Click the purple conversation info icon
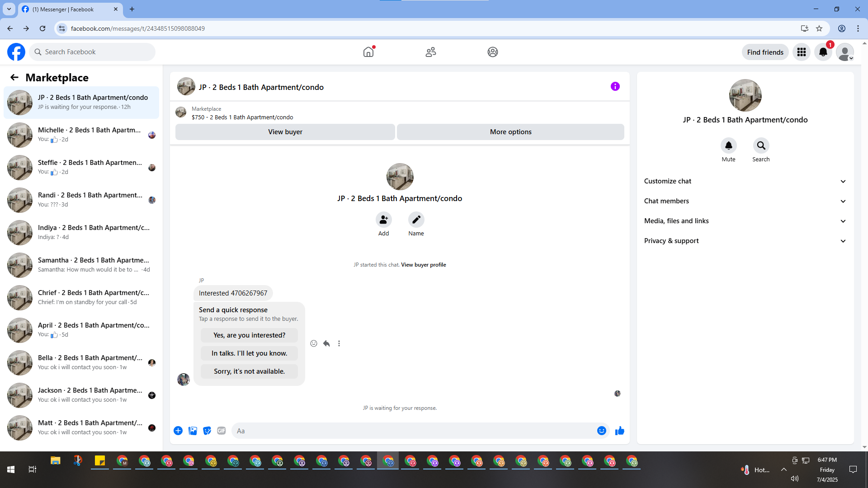This screenshot has width=868, height=488. tap(615, 86)
